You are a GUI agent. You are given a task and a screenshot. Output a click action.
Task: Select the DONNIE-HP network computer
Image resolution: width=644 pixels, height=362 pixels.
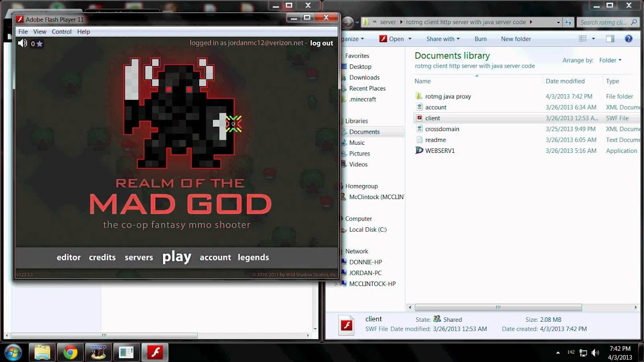365,262
